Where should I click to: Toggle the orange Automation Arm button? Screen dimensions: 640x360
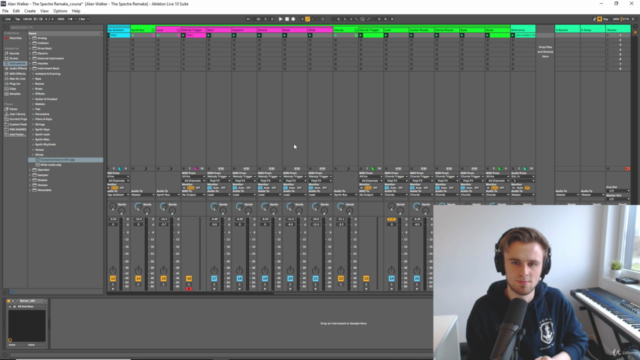(x=308, y=19)
